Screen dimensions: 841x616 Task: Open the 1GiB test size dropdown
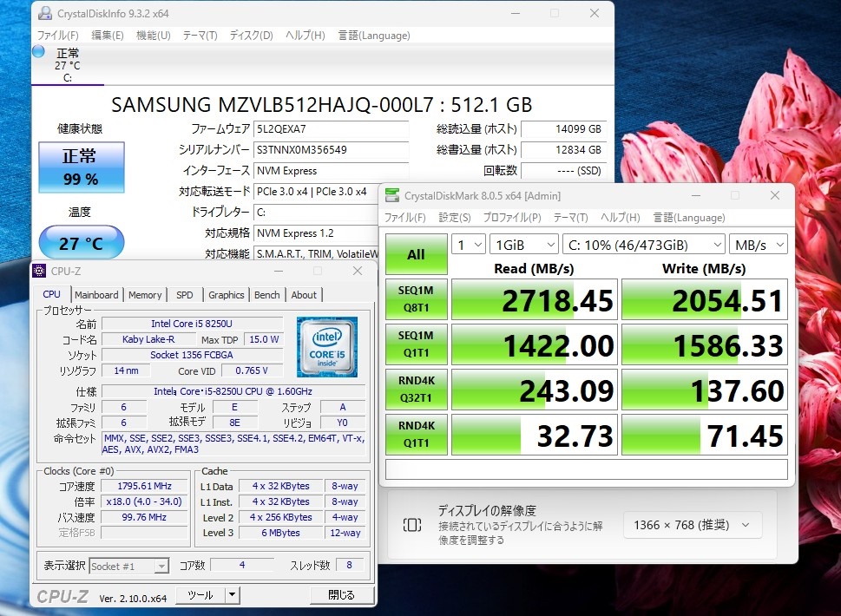click(524, 245)
